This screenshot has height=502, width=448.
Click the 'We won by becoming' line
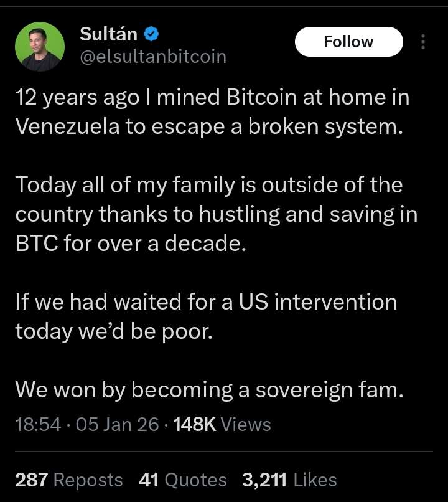click(210, 389)
